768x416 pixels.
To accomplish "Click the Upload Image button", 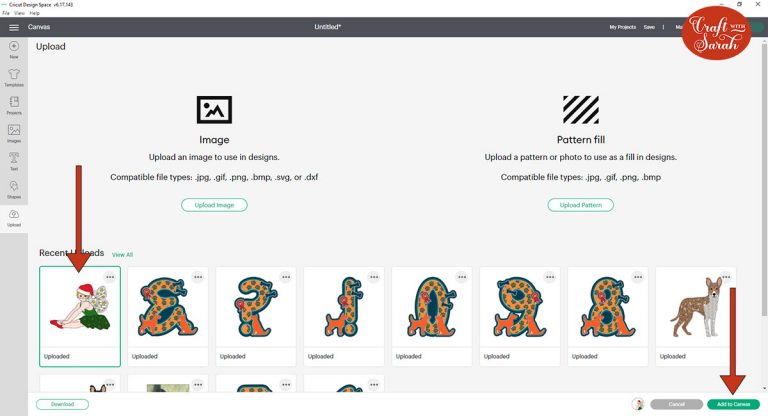I will click(214, 205).
